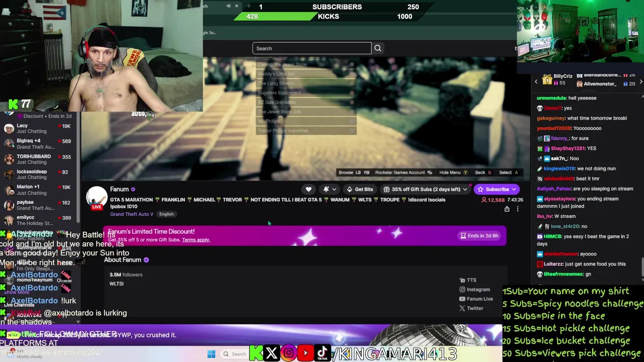This screenshot has width=644, height=362.
Task: Click Hide Menu prompt in game
Action: tap(453, 172)
